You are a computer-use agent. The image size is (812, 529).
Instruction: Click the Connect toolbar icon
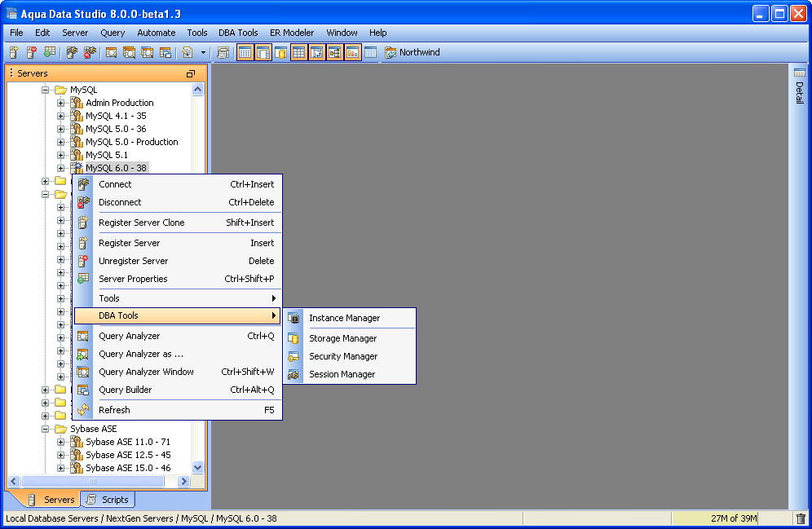pyautogui.click(x=72, y=52)
